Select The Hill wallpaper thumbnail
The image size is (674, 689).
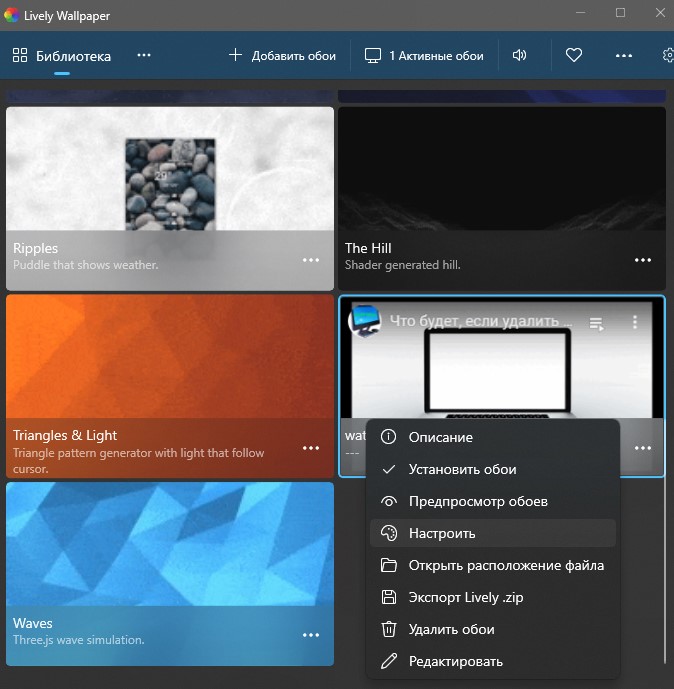[x=502, y=169]
